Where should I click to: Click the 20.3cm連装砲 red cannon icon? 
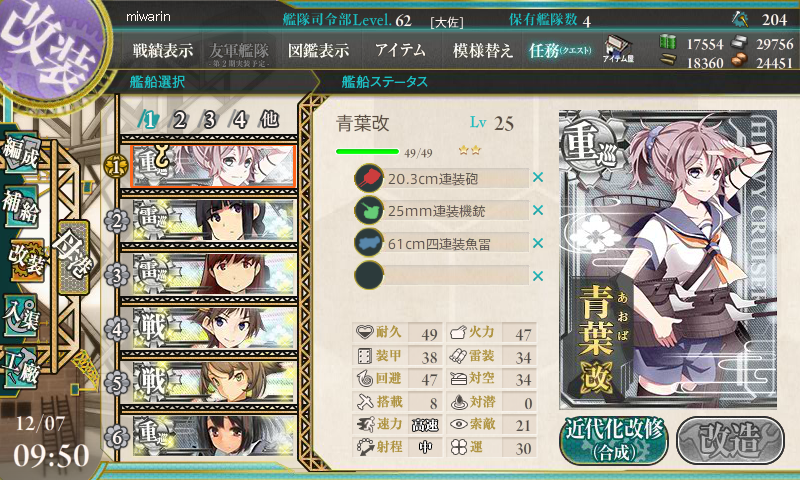(x=369, y=178)
